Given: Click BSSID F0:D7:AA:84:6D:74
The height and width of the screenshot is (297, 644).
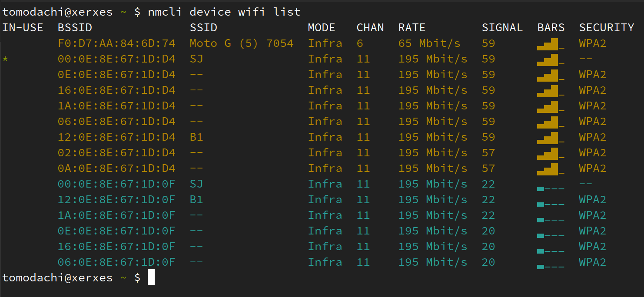Looking at the screenshot, I should point(116,43).
